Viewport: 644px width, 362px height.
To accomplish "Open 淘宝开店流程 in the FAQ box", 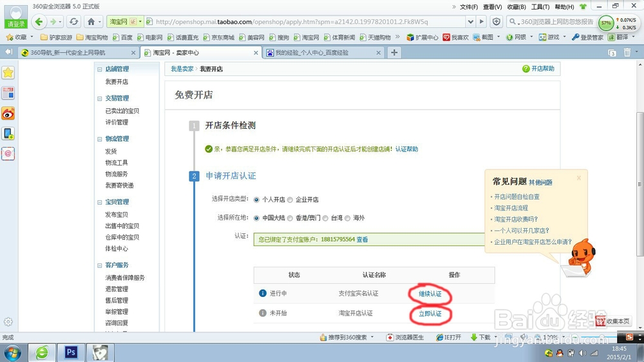I will [x=511, y=208].
